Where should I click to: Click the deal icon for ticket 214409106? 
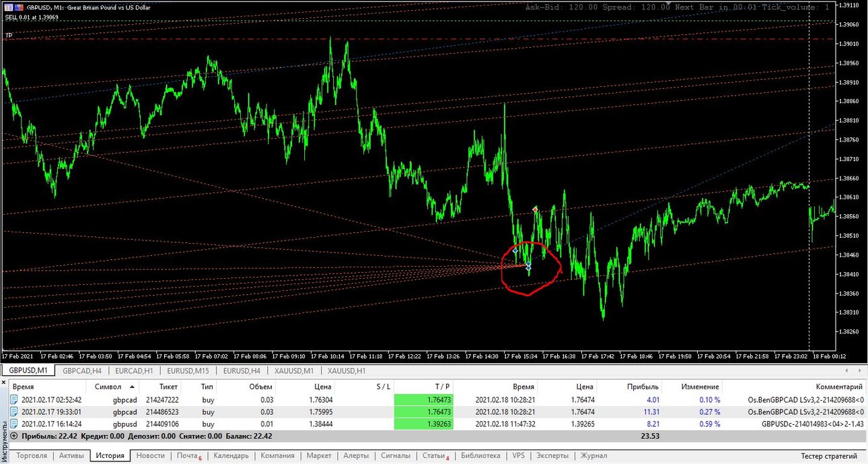click(14, 424)
